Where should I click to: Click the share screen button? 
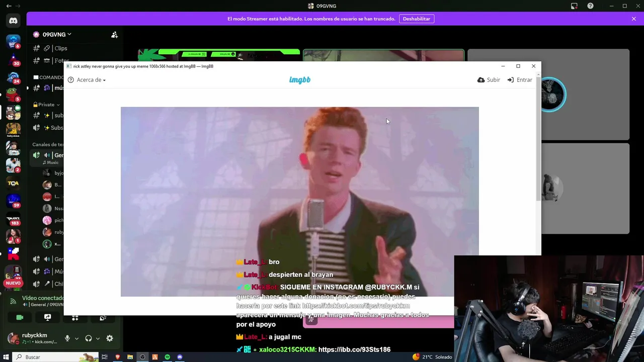click(47, 317)
